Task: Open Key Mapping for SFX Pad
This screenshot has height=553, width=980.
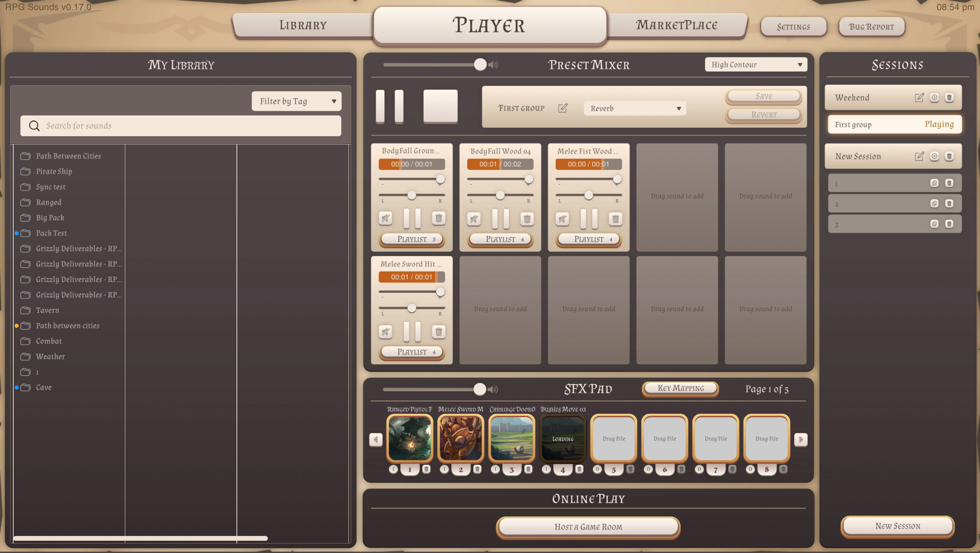Action: 680,388
